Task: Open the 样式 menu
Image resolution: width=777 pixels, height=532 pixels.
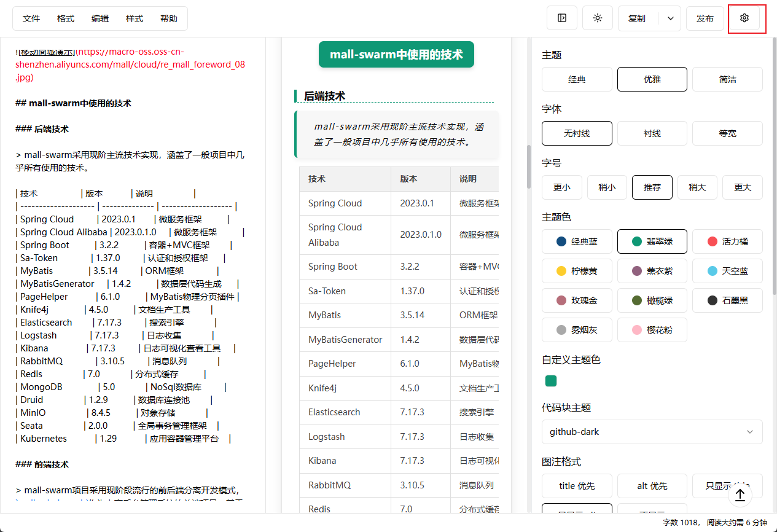Action: pos(135,18)
